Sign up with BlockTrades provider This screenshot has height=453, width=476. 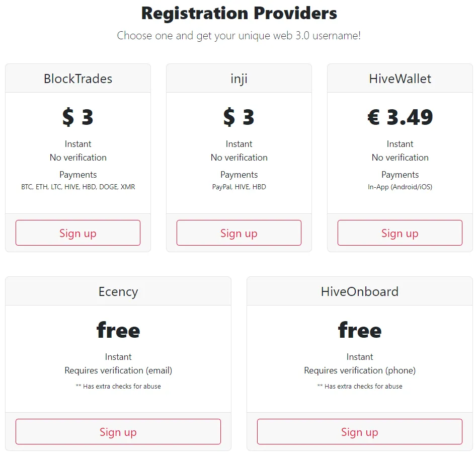point(78,233)
